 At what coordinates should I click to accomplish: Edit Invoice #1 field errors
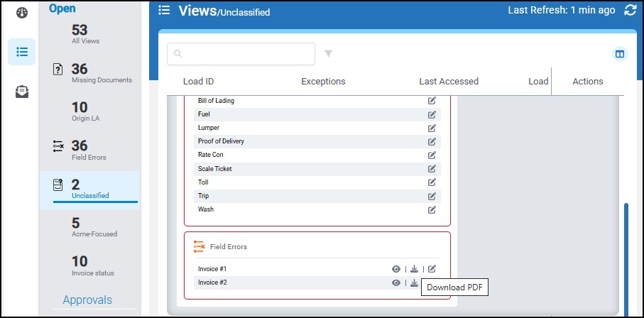click(x=432, y=269)
